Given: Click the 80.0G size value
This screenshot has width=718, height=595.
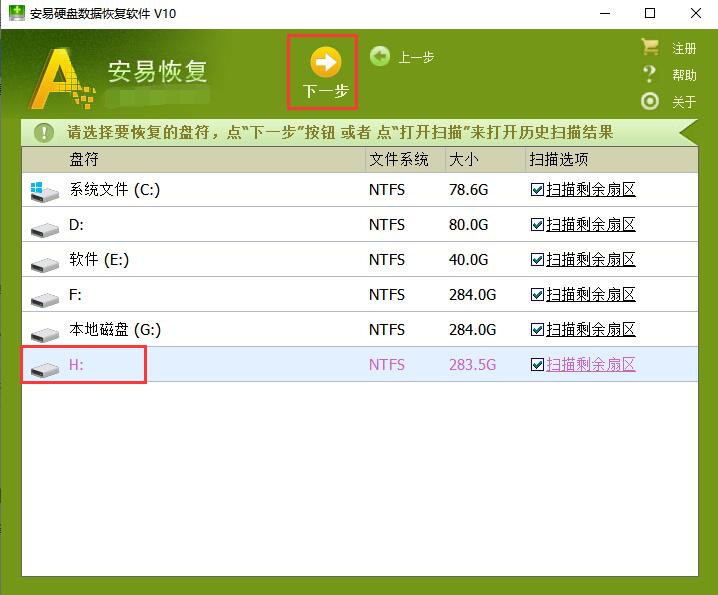Looking at the screenshot, I should [468, 224].
